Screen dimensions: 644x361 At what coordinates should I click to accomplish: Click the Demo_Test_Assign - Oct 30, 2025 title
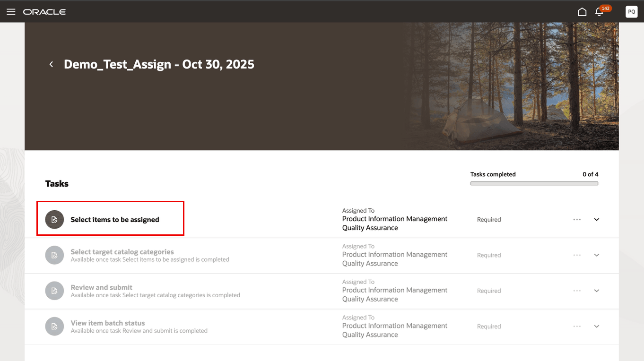coord(159,64)
